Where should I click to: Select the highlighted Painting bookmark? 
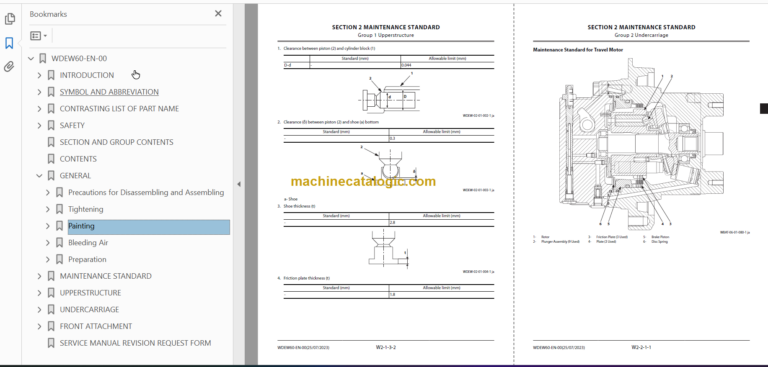[x=149, y=226]
